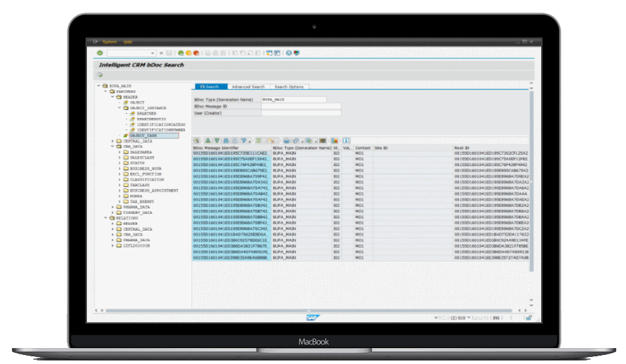This screenshot has height=364, width=626.
Task: Collapse the root BUPA_MAIN tree node
Action: (x=99, y=85)
